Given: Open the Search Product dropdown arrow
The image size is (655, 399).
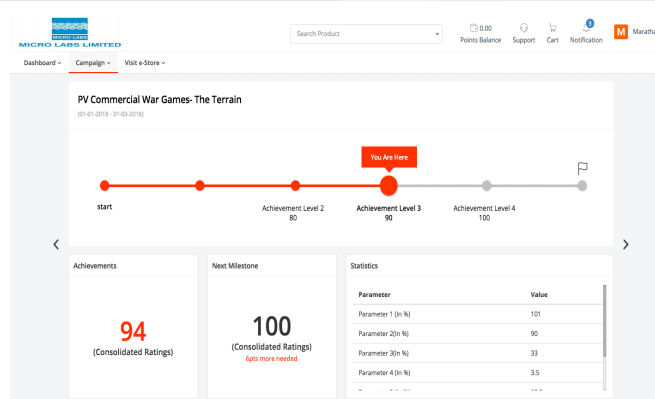Looking at the screenshot, I should [x=437, y=34].
